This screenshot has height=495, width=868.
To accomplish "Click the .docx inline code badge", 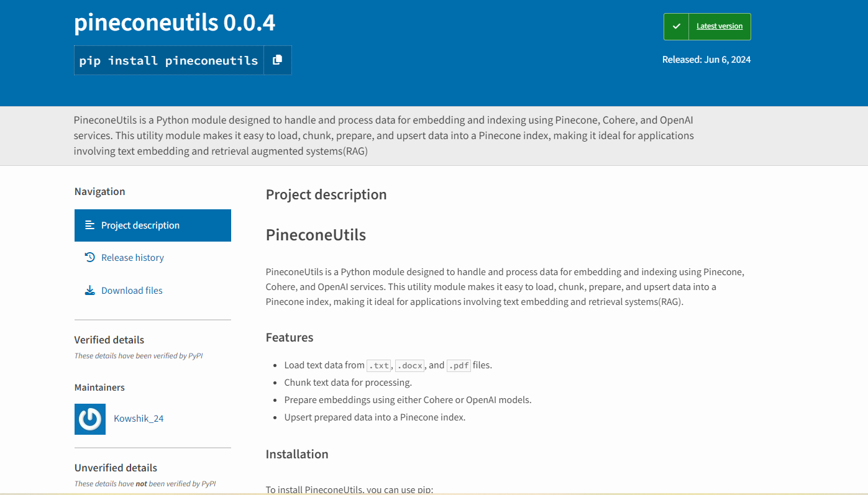I will pyautogui.click(x=409, y=365).
